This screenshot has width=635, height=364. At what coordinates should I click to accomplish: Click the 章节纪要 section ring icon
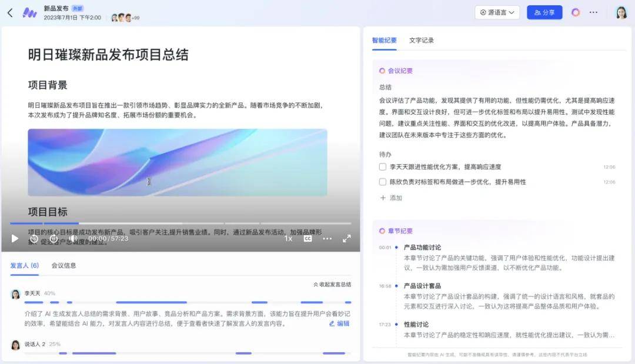coord(382,231)
